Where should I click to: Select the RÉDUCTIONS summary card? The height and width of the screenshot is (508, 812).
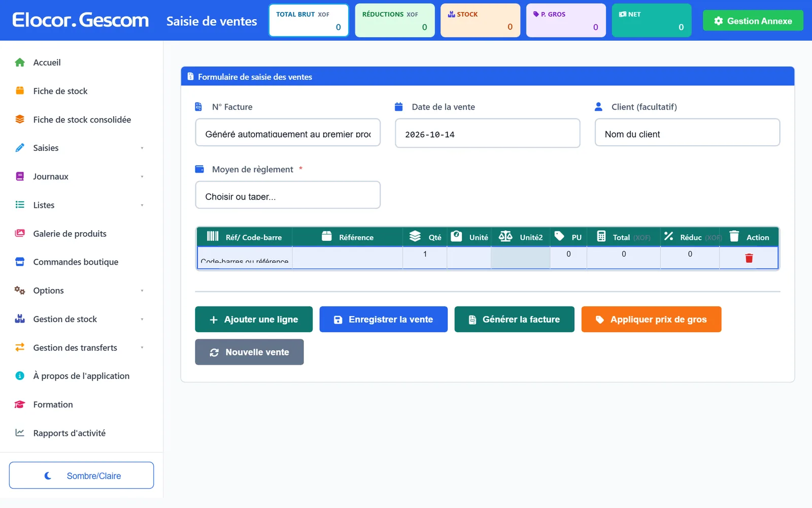click(x=395, y=20)
